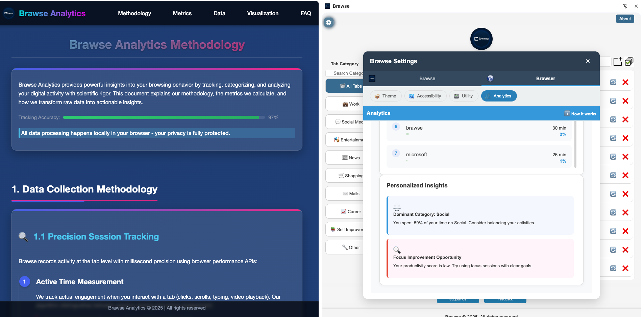
Task: Open the Utility settings section
Action: (x=464, y=96)
